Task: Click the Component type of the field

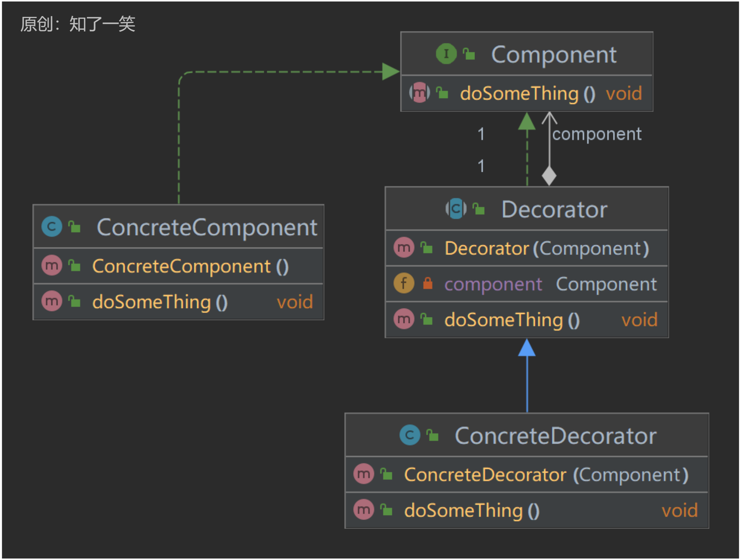Action: tap(606, 284)
